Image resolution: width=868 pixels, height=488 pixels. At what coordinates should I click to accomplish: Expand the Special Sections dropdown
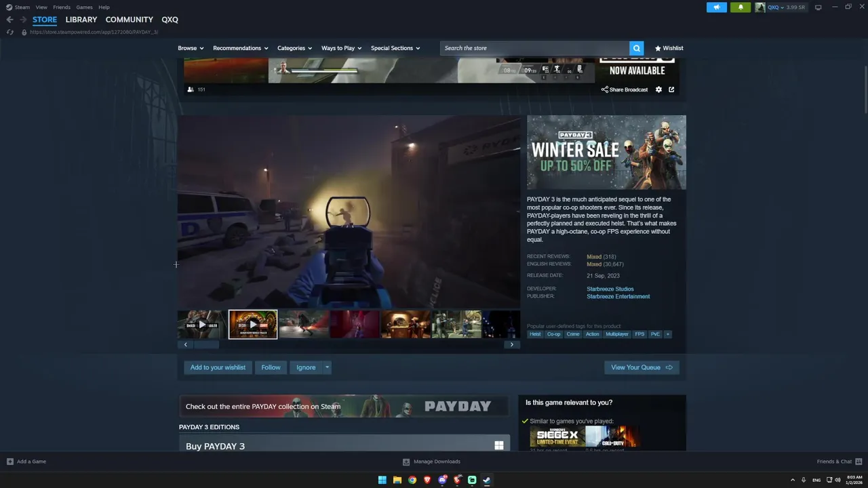click(x=395, y=48)
